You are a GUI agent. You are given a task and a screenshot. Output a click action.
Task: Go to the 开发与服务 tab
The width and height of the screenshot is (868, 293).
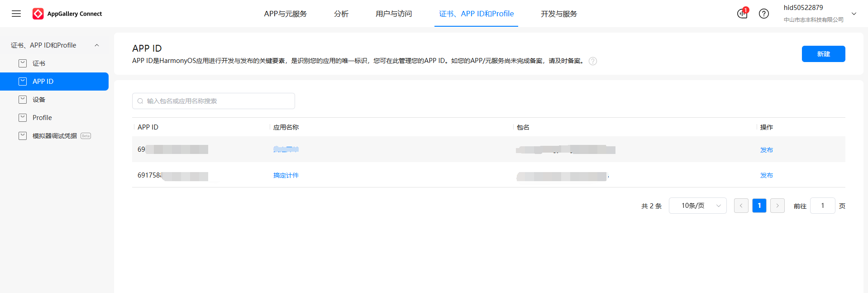tap(559, 14)
